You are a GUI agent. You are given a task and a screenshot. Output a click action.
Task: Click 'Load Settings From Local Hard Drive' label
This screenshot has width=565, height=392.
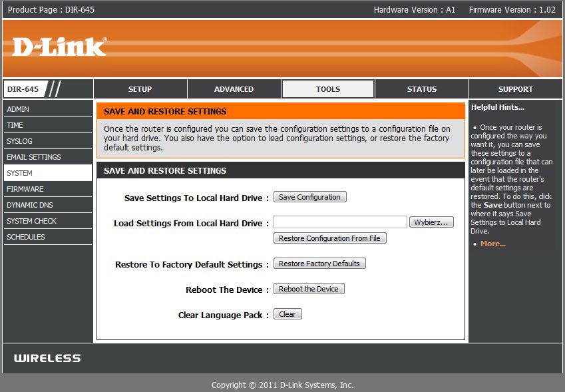[x=188, y=224]
